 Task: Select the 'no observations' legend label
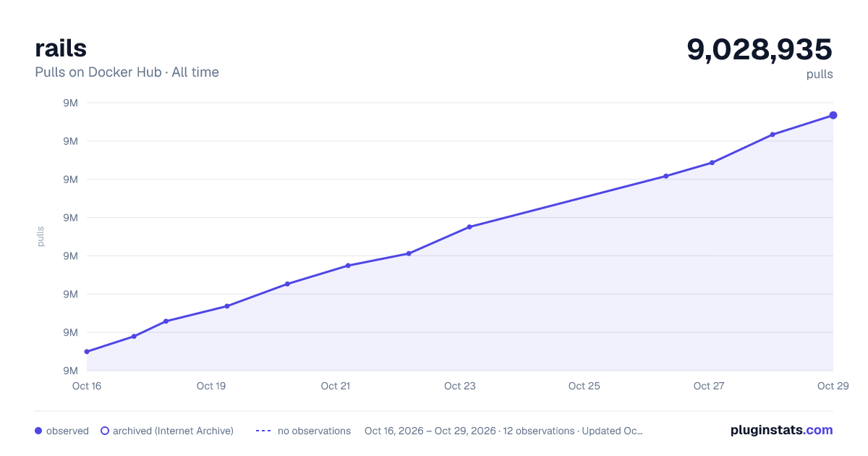click(x=314, y=431)
